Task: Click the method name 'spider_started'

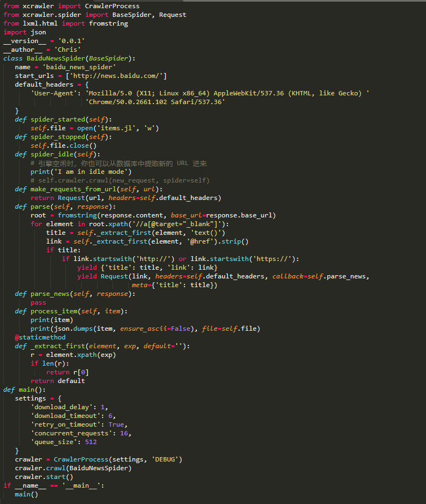Action: point(58,119)
